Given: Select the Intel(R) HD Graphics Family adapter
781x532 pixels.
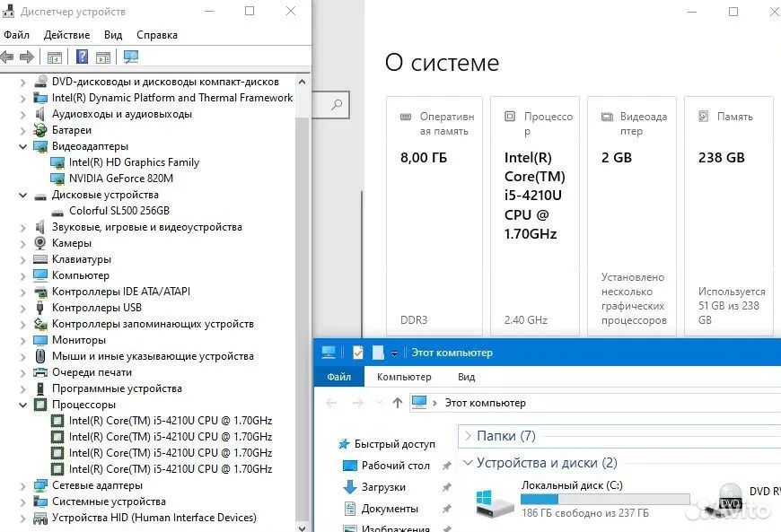Looking at the screenshot, I should pyautogui.click(x=134, y=162).
